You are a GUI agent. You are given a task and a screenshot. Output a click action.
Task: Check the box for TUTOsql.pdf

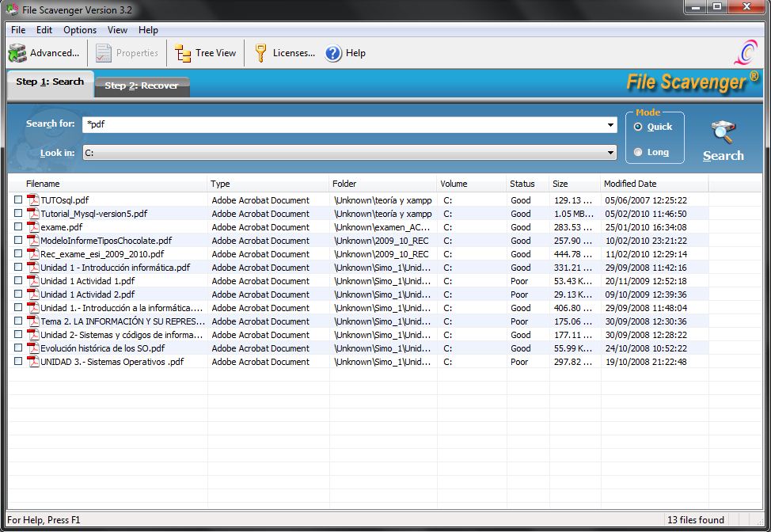point(18,199)
